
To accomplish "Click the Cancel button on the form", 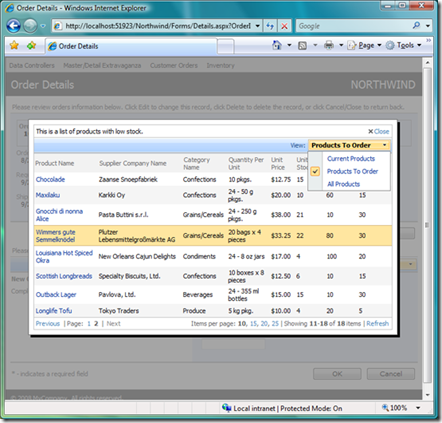I will point(391,374).
